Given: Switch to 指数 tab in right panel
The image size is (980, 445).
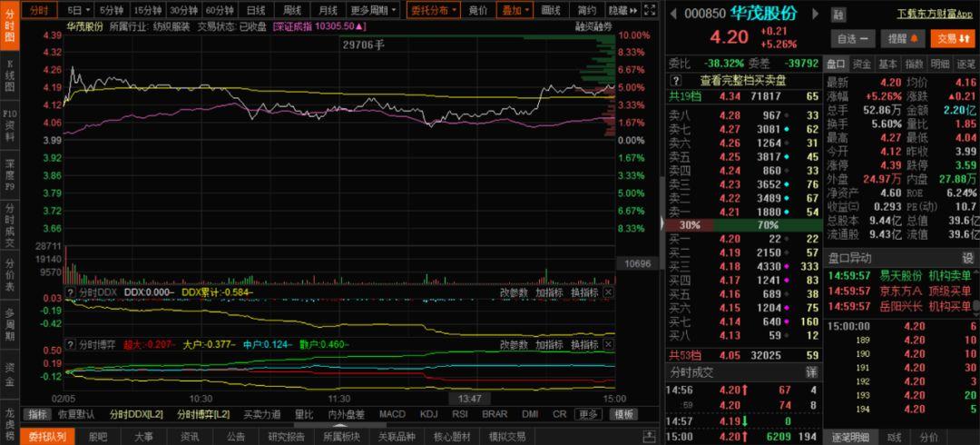Looking at the screenshot, I should (914, 64).
